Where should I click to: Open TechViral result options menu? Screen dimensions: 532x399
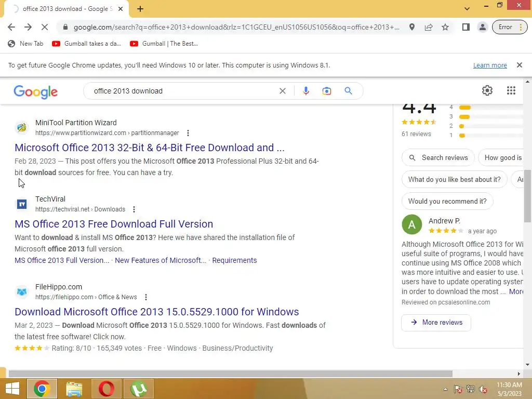134,209
